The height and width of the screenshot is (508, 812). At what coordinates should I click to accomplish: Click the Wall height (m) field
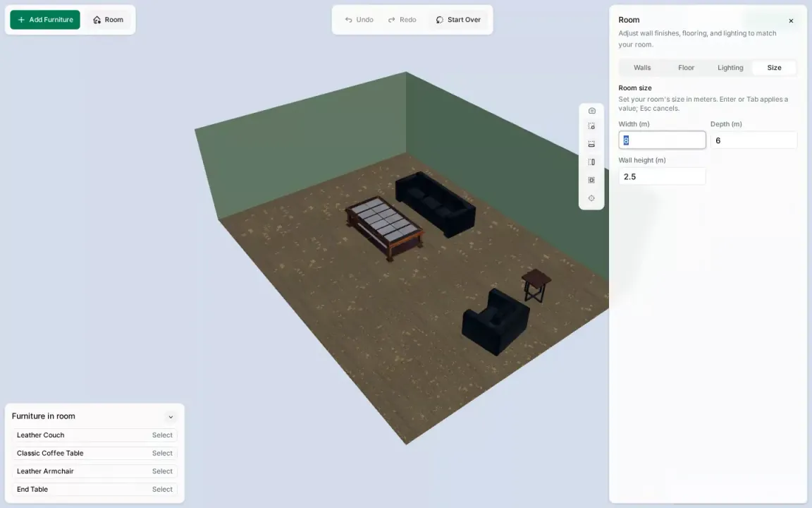pos(662,176)
